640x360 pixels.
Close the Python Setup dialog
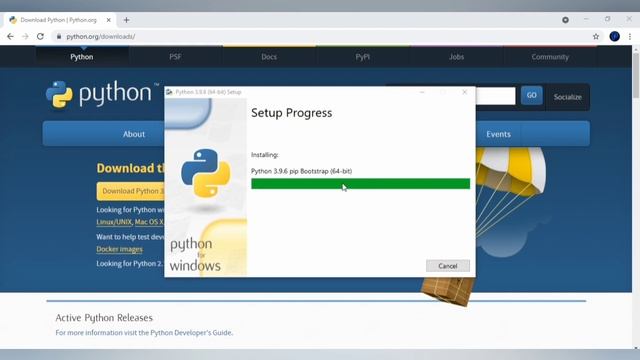pyautogui.click(x=464, y=92)
